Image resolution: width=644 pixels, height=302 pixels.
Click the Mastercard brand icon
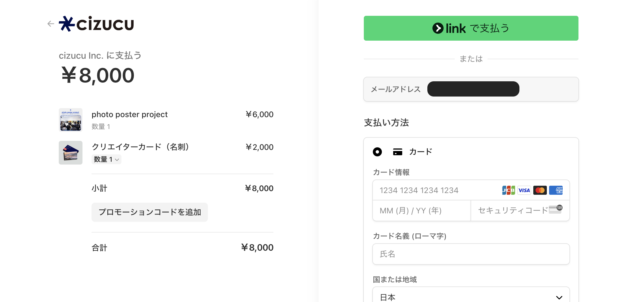540,190
